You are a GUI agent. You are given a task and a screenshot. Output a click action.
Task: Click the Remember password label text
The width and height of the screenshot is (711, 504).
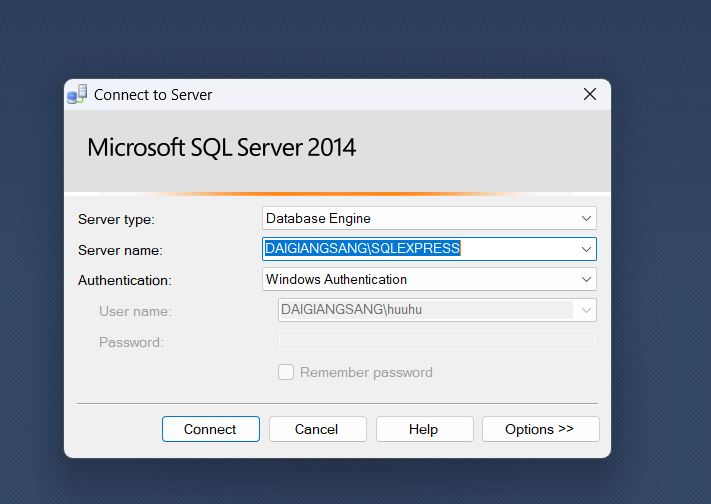pyautogui.click(x=366, y=373)
